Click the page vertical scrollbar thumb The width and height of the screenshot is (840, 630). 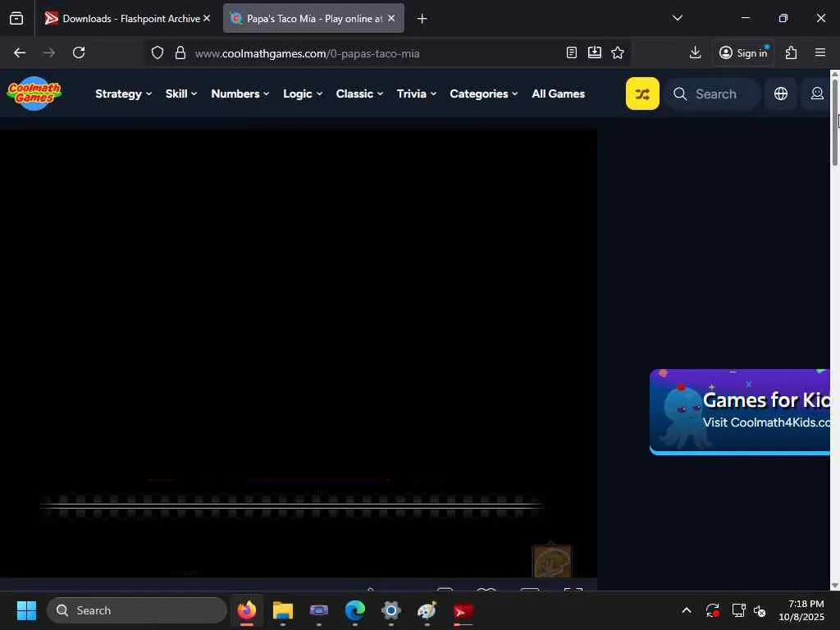click(834, 123)
